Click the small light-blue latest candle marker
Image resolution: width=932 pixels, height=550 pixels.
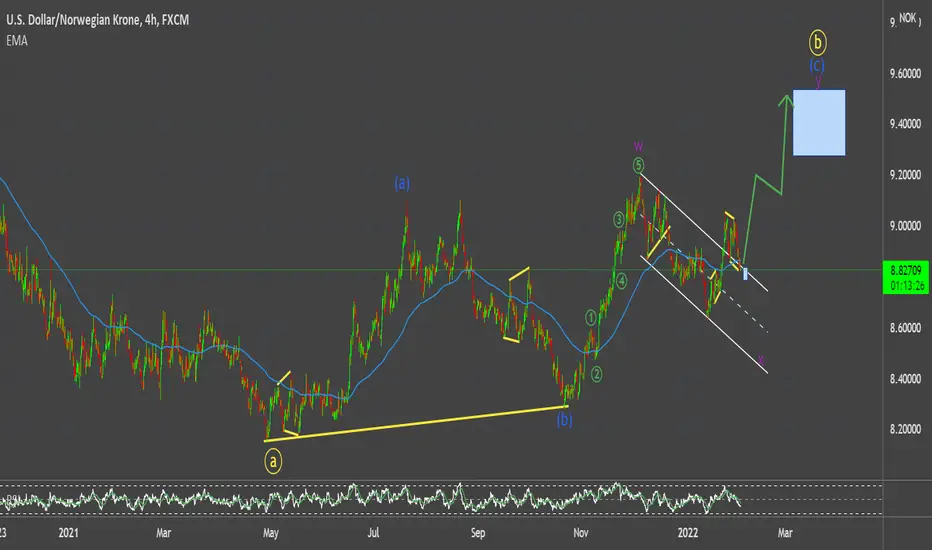[745, 274]
